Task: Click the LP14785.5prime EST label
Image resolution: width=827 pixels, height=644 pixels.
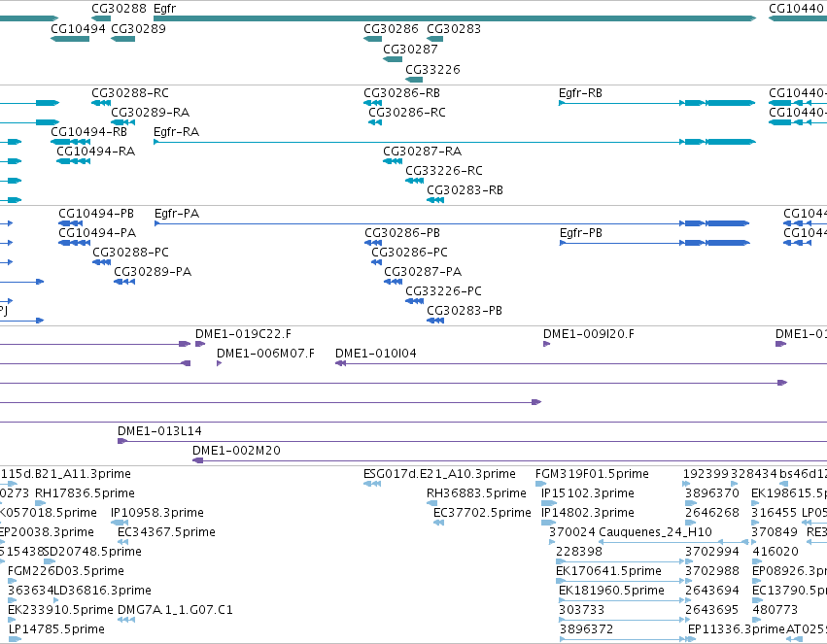Action: click(x=56, y=629)
